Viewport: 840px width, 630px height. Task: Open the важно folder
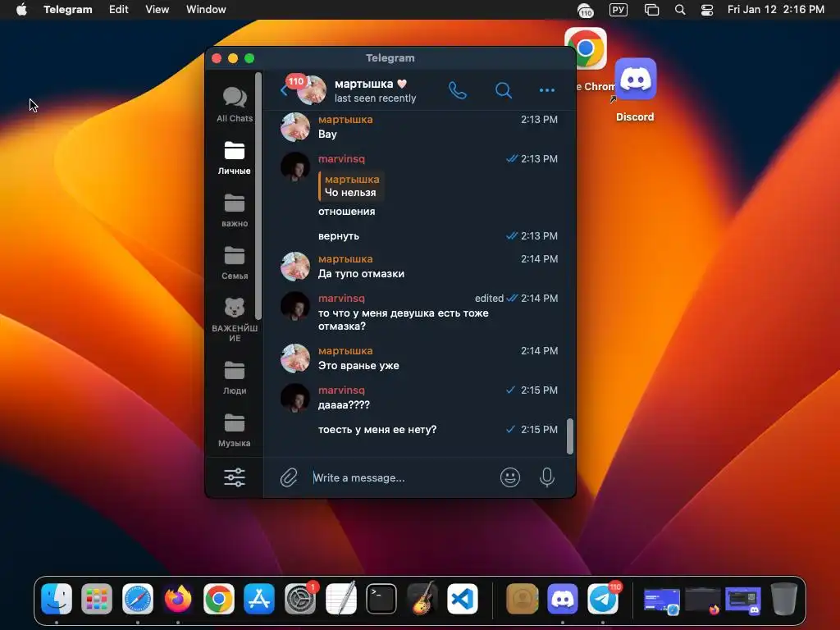(235, 211)
